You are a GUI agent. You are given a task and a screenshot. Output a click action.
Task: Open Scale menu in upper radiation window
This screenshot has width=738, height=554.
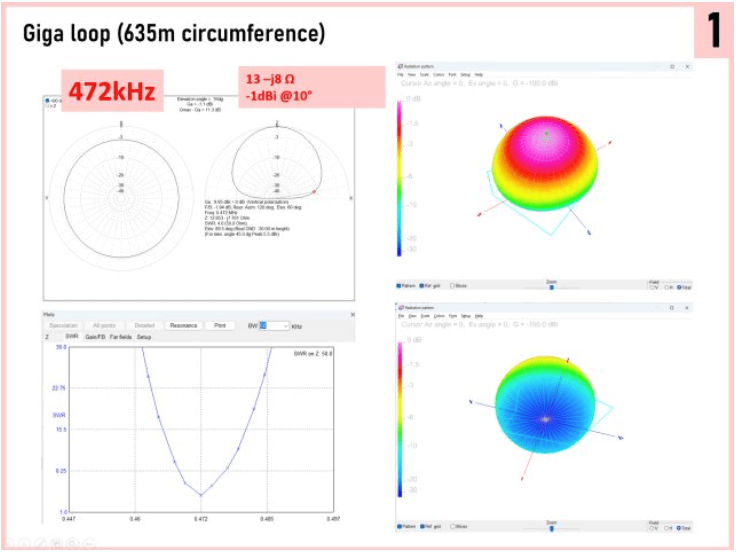click(426, 74)
